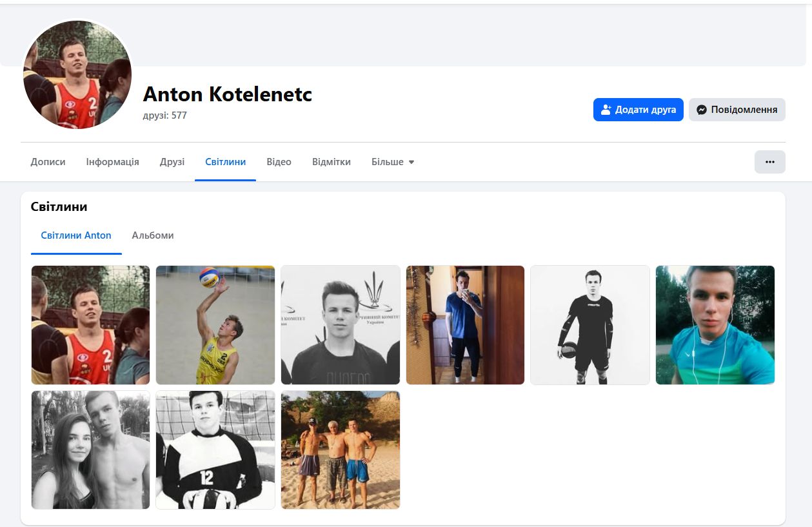Image resolution: width=812 pixels, height=527 pixels.
Task: Select the Світлини Anton sub-tab
Action: [x=76, y=235]
